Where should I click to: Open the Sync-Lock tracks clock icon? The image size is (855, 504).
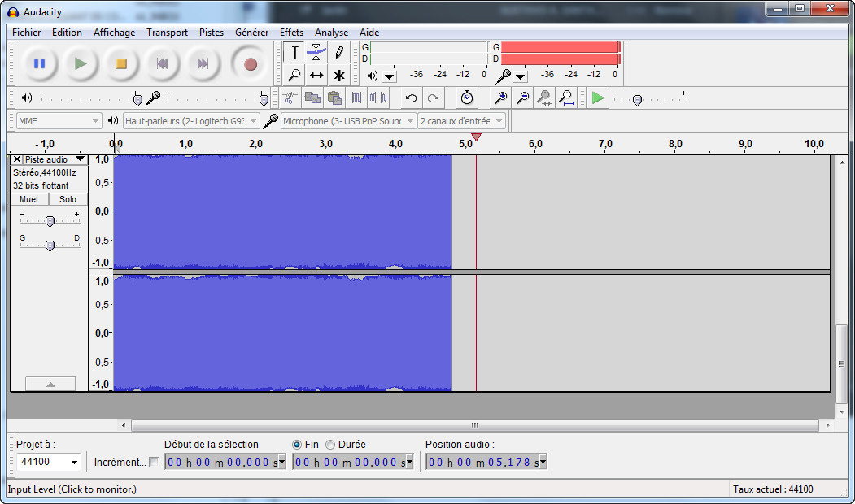tap(467, 98)
